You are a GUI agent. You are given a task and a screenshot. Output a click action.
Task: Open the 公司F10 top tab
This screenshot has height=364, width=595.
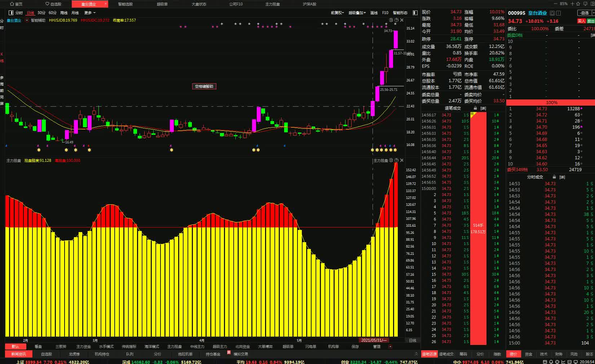tap(236, 4)
